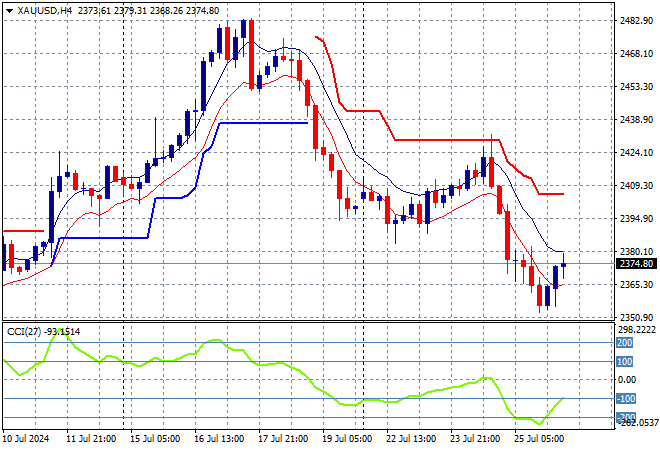Click the CCI(27) indicator label

click(24, 332)
